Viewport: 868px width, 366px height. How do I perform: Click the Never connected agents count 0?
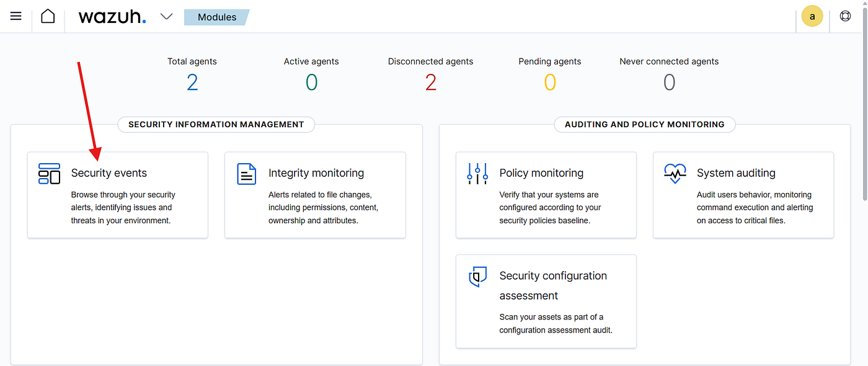[x=669, y=83]
